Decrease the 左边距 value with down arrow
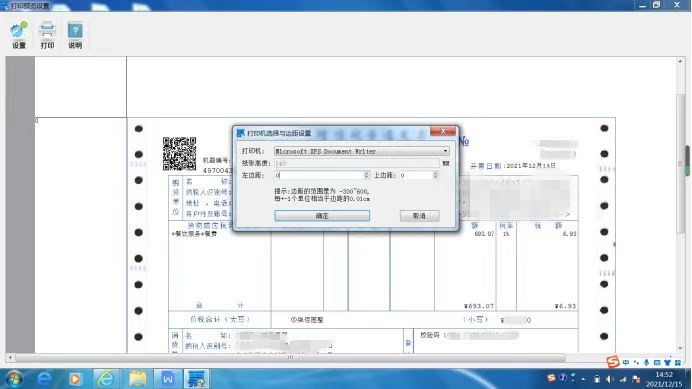This screenshot has height=389, width=692. pyautogui.click(x=366, y=178)
